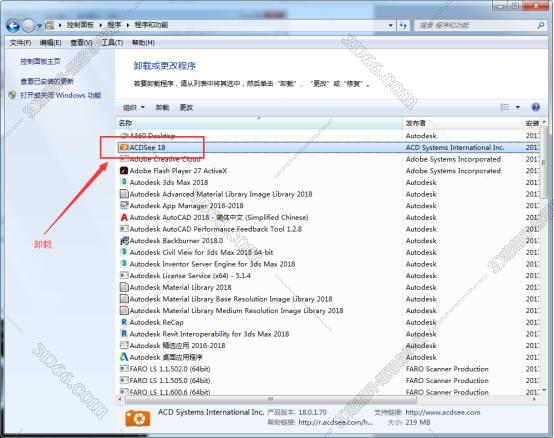Select Autodesk ReCap R icon
The width and height of the screenshot is (554, 438).
(x=124, y=322)
